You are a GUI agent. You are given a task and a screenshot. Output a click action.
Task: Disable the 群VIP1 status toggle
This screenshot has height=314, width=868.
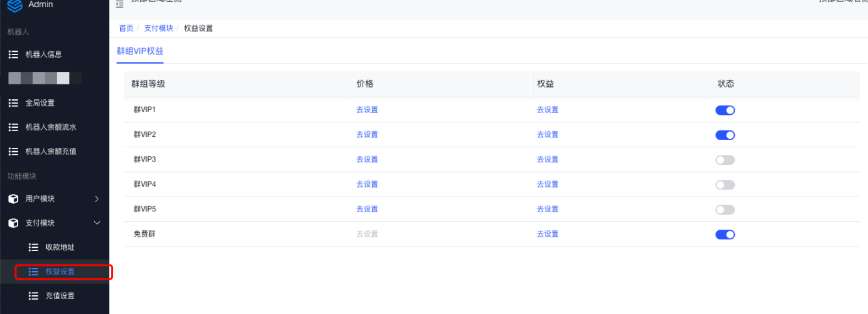click(x=724, y=110)
